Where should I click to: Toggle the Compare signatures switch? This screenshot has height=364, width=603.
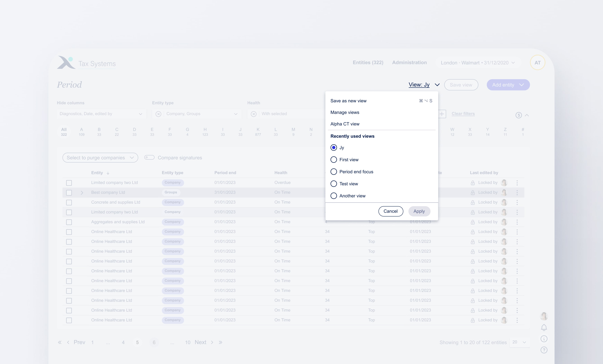[149, 157]
